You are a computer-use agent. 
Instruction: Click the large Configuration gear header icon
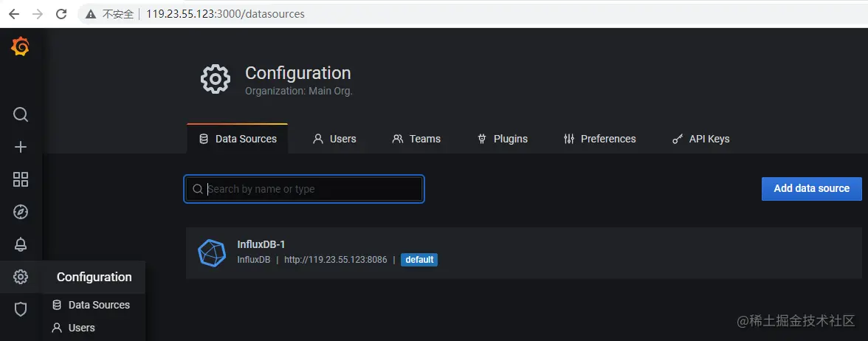215,78
